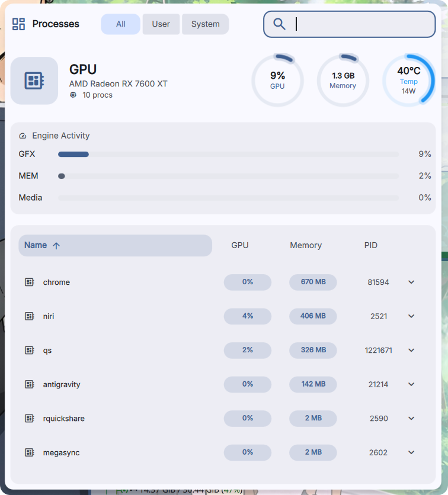Click the Media 0% value
This screenshot has height=495, width=448.
pyautogui.click(x=425, y=198)
